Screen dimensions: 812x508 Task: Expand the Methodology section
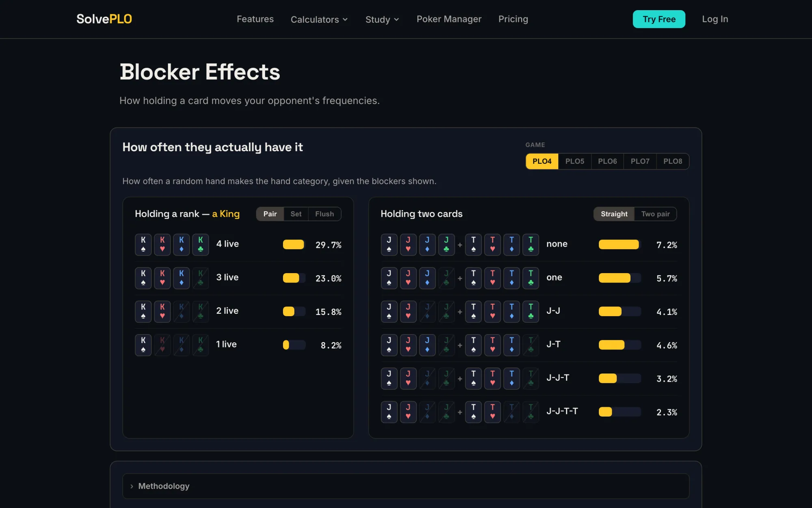pos(406,486)
